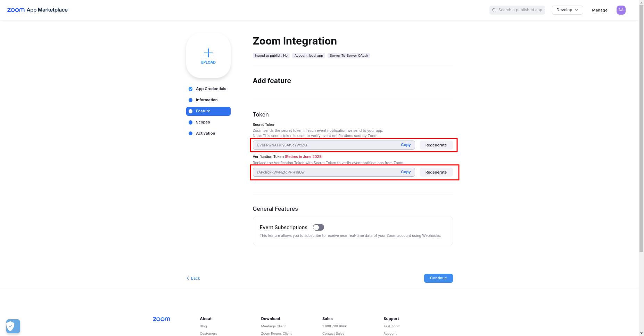Open the AA user avatar menu
Image resolution: width=644 pixels, height=336 pixels.
[x=621, y=10]
